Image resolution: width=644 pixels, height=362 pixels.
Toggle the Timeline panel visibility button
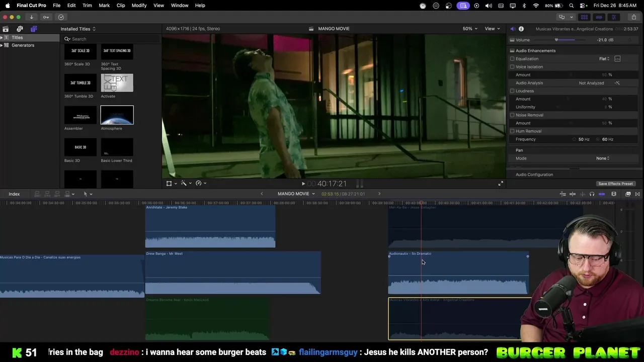(x=599, y=17)
